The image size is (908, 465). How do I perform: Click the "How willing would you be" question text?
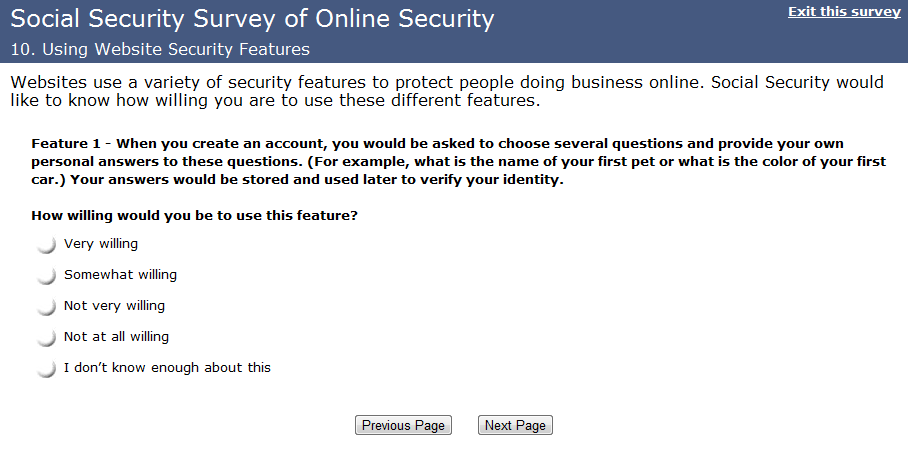tap(194, 215)
